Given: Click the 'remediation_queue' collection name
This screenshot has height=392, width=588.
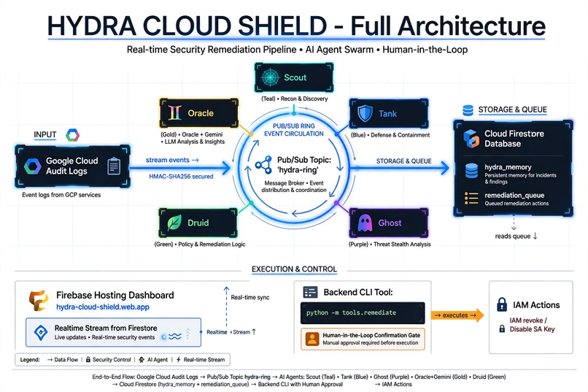Looking at the screenshot, I should click(x=514, y=195).
